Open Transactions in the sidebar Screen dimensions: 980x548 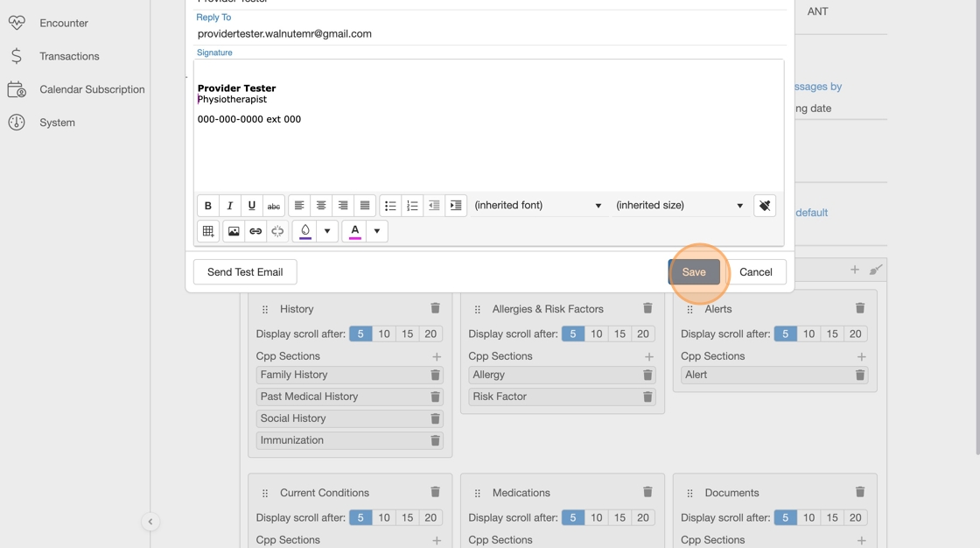point(69,56)
